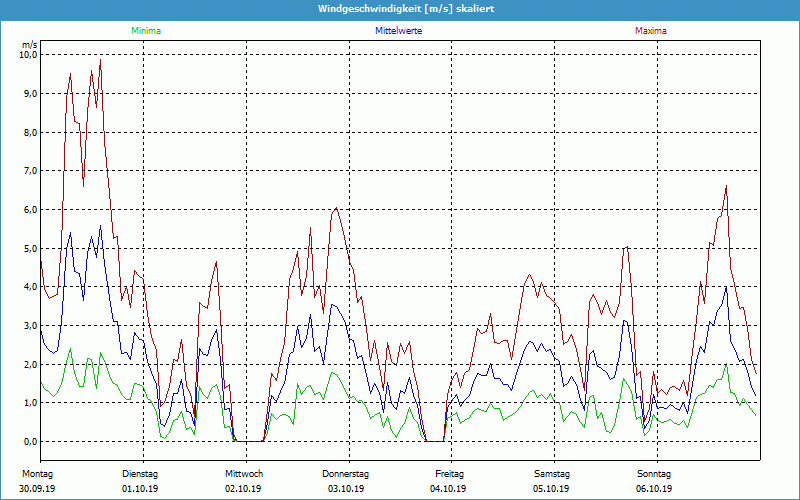800x500 pixels.
Task: Click the Sonntag axis label
Action: coord(654,474)
